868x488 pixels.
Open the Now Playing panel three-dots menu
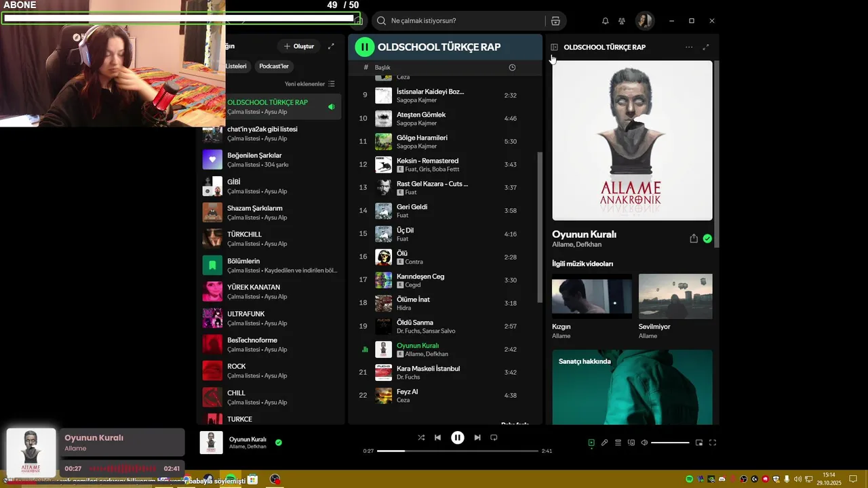pyautogui.click(x=689, y=47)
